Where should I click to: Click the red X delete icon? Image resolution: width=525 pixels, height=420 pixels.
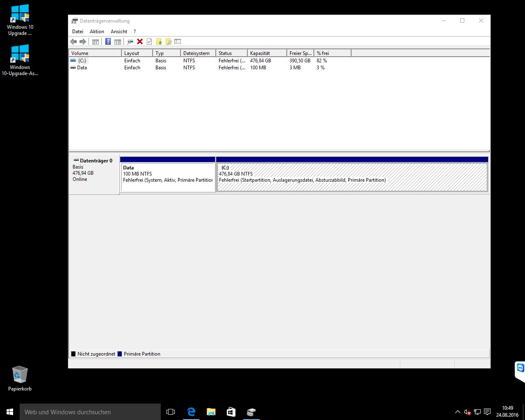pyautogui.click(x=140, y=41)
